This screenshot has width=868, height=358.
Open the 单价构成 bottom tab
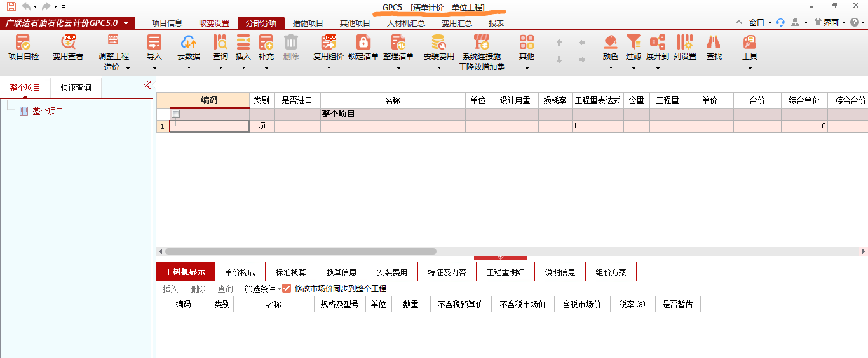coord(240,272)
